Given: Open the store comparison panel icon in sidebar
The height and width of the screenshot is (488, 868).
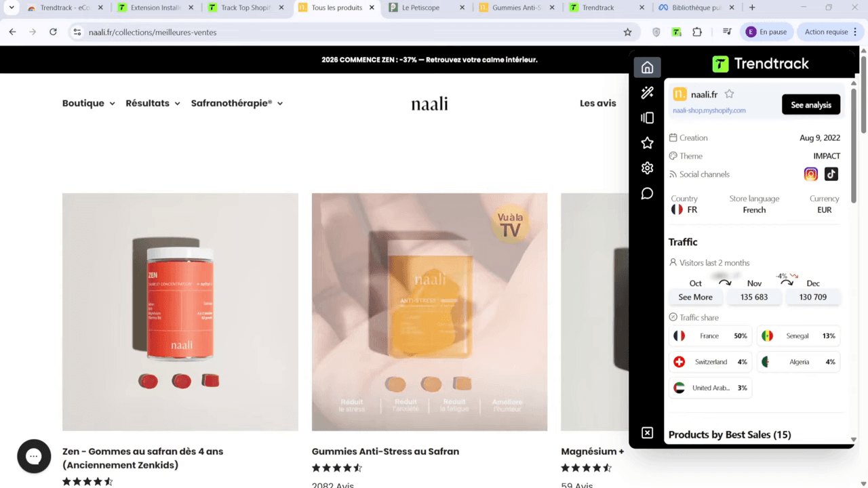Looking at the screenshot, I should 647,117.
